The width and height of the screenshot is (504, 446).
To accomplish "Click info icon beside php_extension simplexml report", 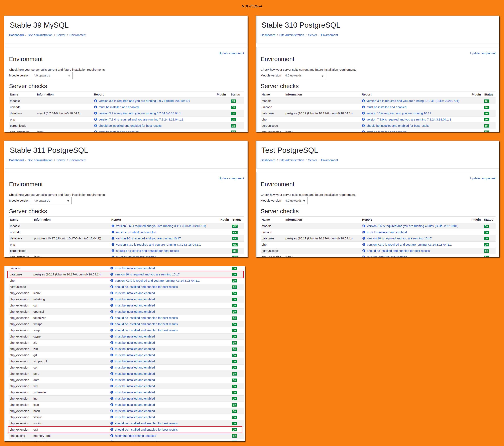I will click(112, 361).
